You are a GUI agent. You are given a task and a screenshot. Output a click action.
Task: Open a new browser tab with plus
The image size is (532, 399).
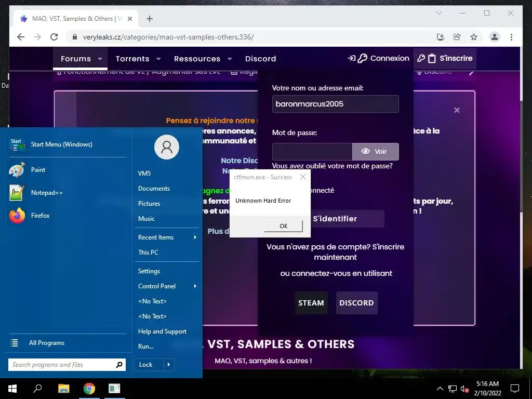[149, 19]
